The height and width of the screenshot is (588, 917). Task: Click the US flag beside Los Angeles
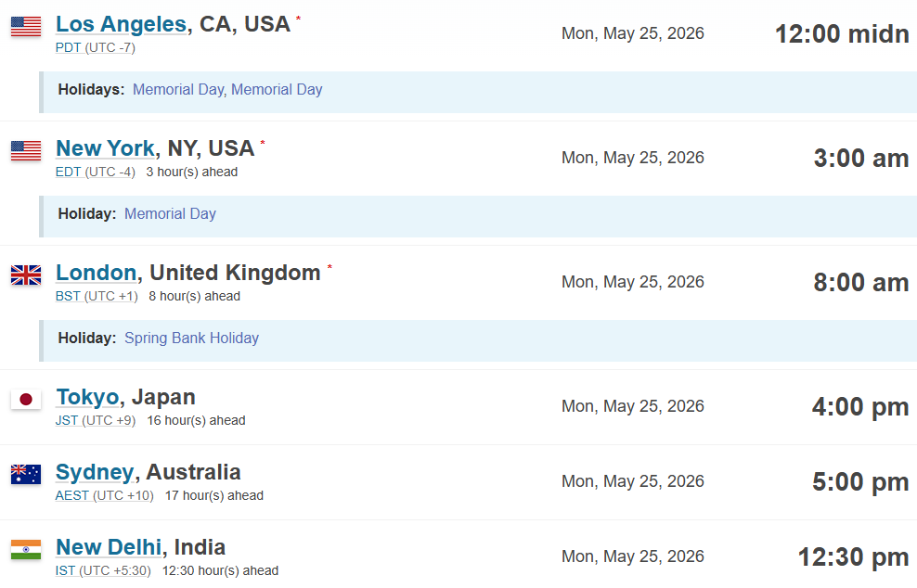(x=26, y=26)
